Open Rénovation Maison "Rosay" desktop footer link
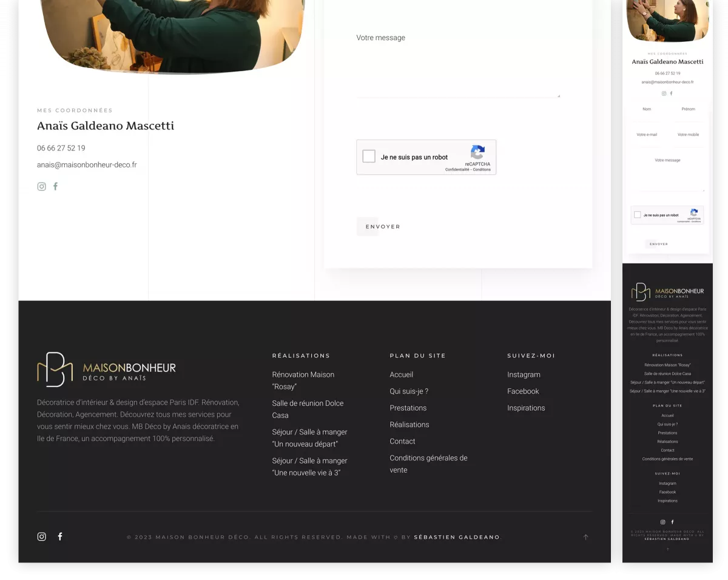The image size is (728, 580). pyautogui.click(x=303, y=380)
